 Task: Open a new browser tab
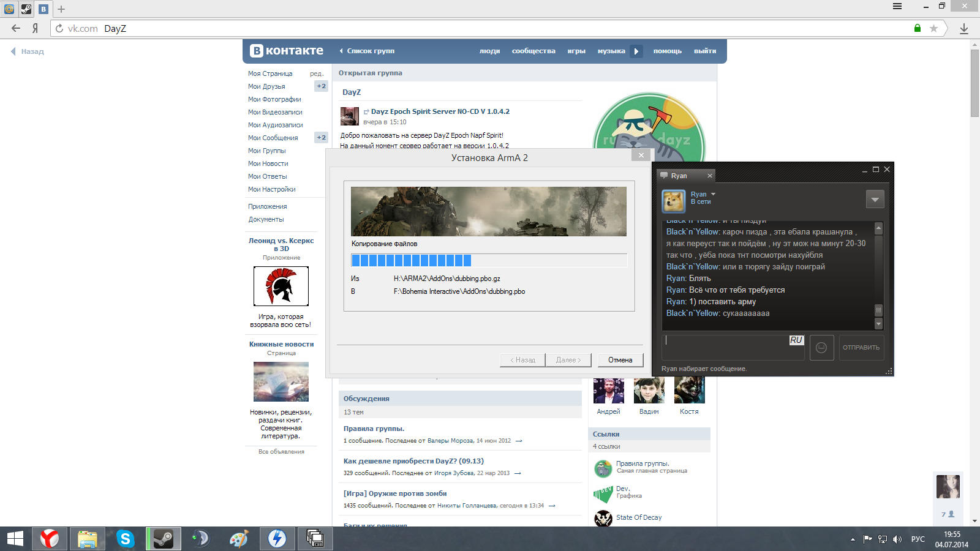(x=61, y=9)
